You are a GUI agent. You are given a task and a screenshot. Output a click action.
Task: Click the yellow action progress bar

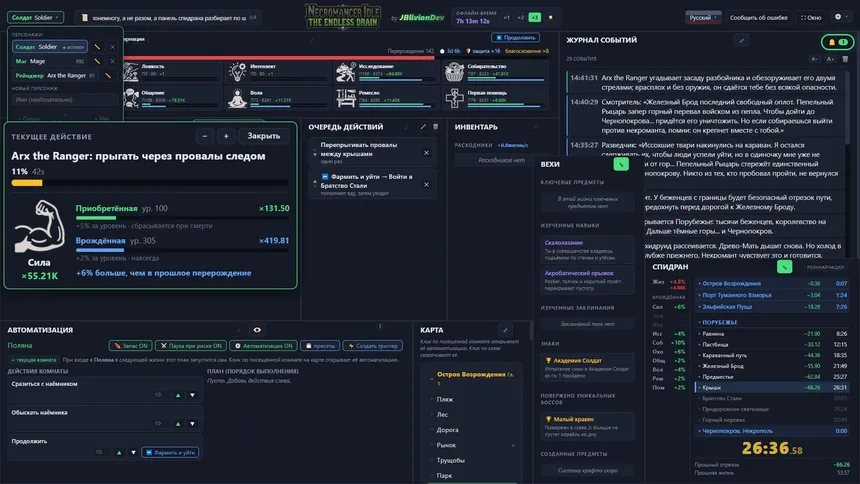point(150,183)
